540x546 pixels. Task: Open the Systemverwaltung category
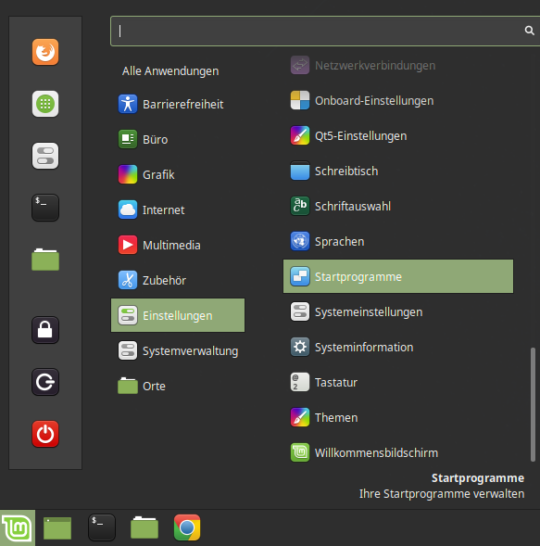[x=178, y=351]
